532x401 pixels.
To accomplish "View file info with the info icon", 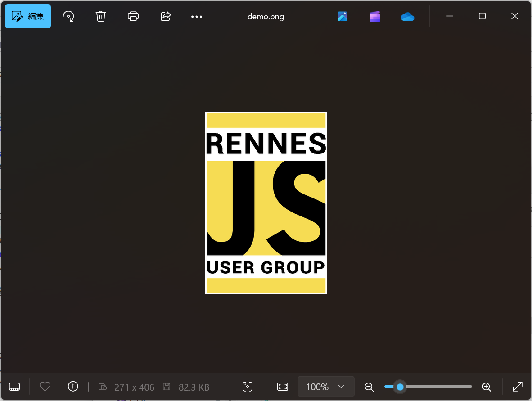I will coord(73,387).
